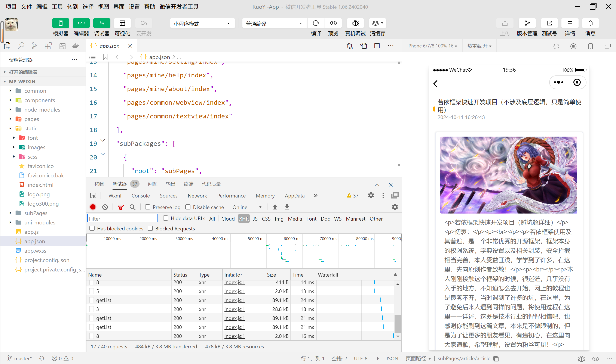This screenshot has height=364, width=616.
Task: Enable Preserve log checkbox
Action: pos(148,207)
